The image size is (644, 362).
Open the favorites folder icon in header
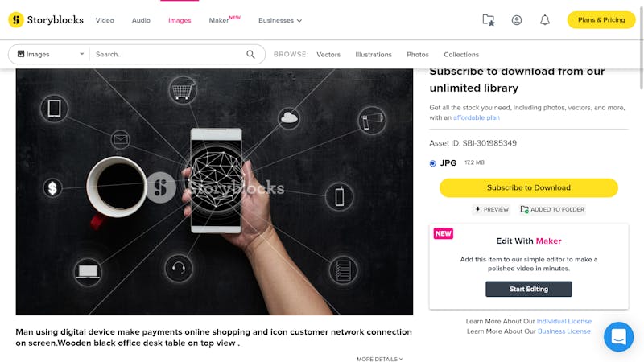tap(489, 19)
